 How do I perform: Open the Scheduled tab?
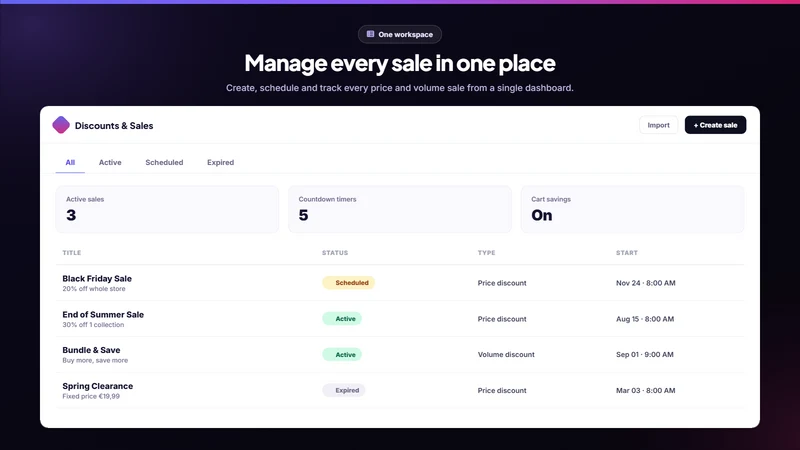pos(164,162)
